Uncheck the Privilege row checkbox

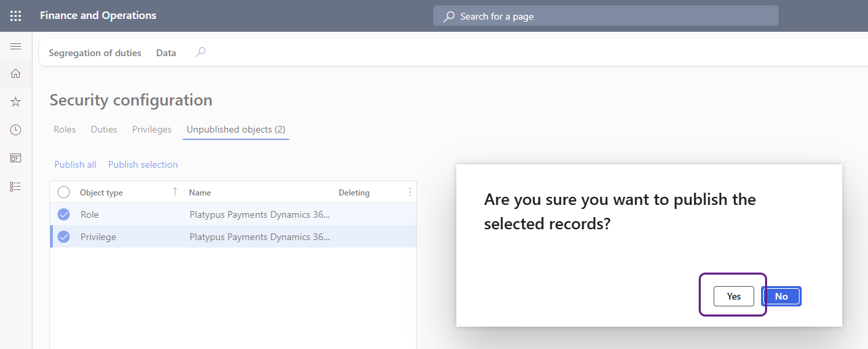tap(64, 237)
